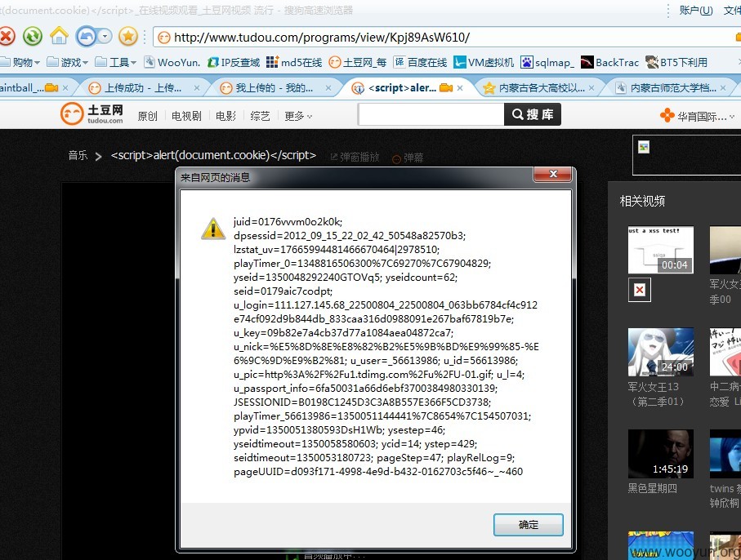Open the 购物 bookmarks folder
The image size is (741, 560).
20,62
